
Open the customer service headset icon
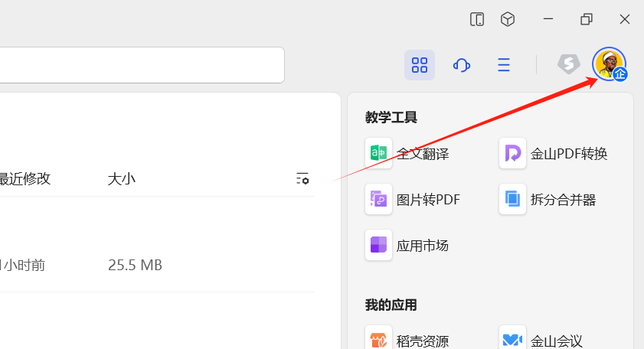click(x=462, y=65)
